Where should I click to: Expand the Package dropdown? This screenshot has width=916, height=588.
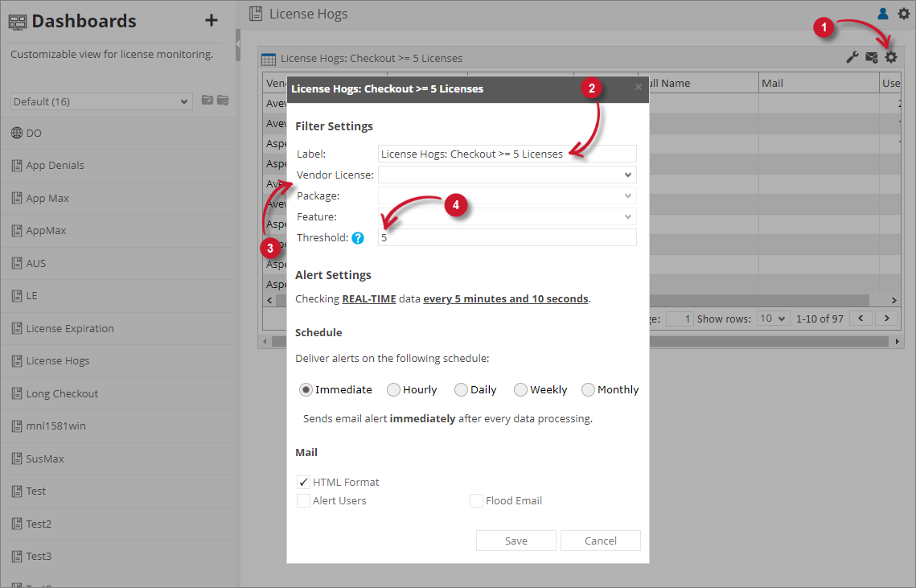507,195
